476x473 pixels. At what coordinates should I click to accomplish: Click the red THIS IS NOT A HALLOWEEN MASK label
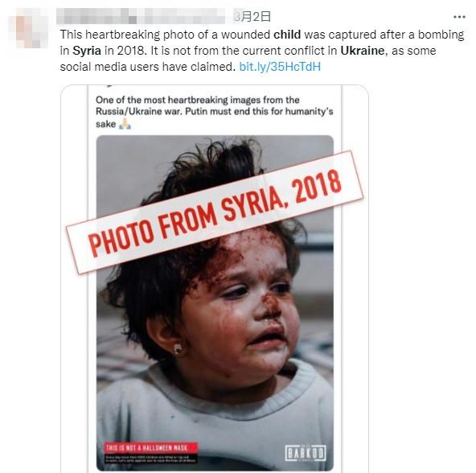click(x=151, y=448)
